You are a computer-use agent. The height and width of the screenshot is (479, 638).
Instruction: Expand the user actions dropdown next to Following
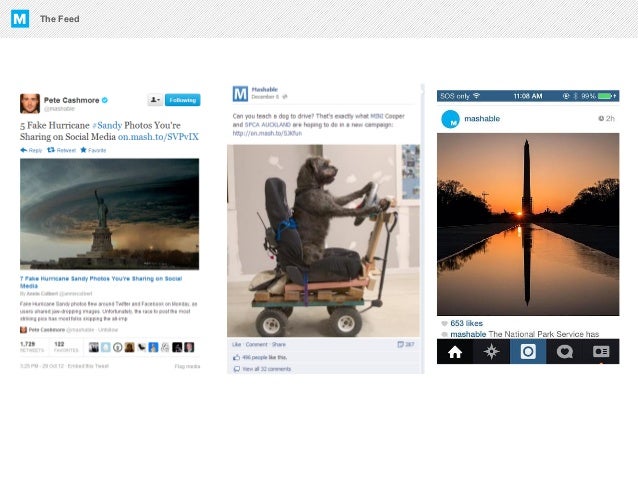(155, 100)
